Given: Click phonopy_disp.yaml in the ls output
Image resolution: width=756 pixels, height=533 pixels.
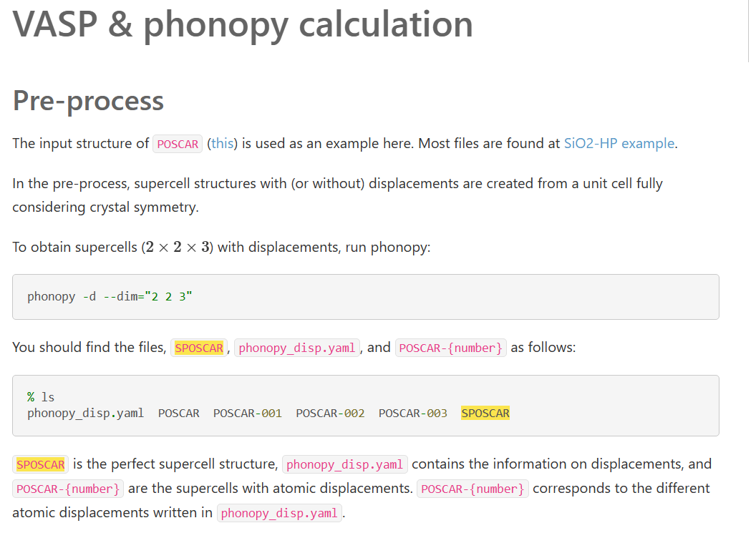Looking at the screenshot, I should (85, 413).
